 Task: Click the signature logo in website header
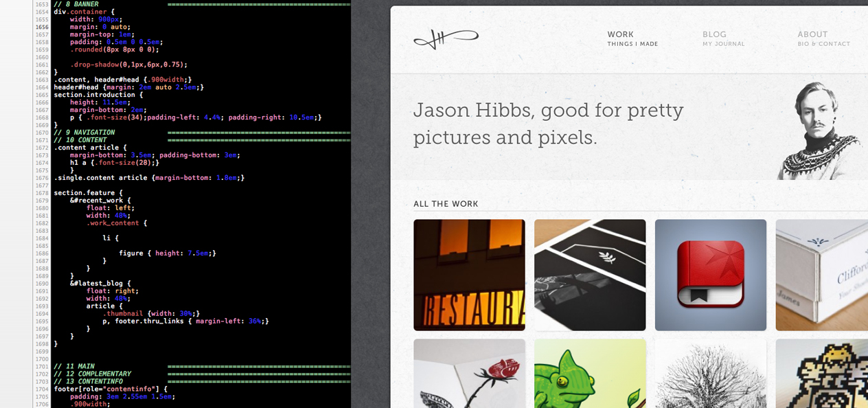(446, 38)
